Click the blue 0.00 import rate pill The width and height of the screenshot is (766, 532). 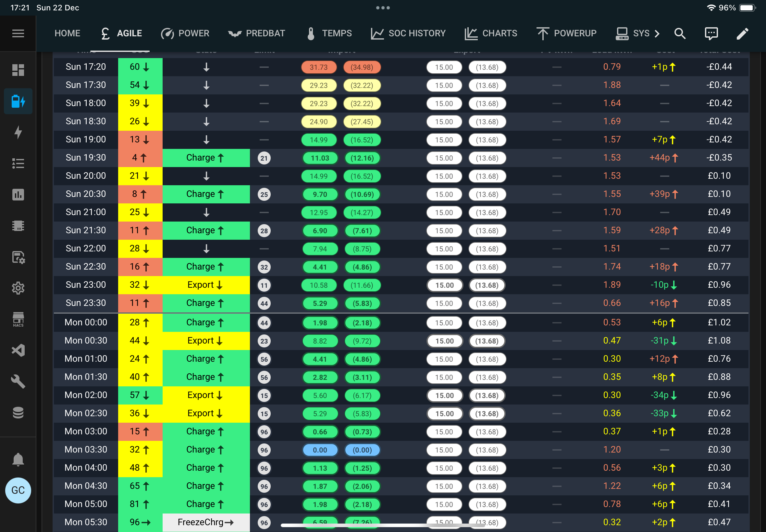pos(320,450)
